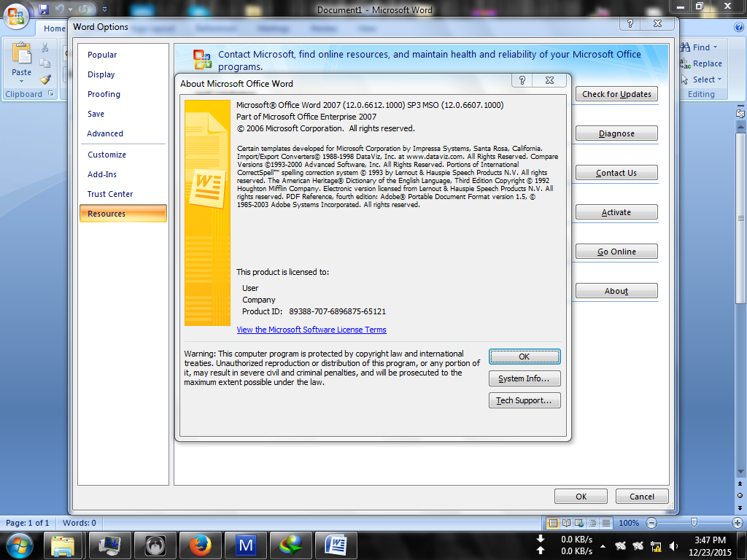Image resolution: width=747 pixels, height=560 pixels.
Task: Click the vertical scrollbar up arrow
Action: (x=740, y=127)
